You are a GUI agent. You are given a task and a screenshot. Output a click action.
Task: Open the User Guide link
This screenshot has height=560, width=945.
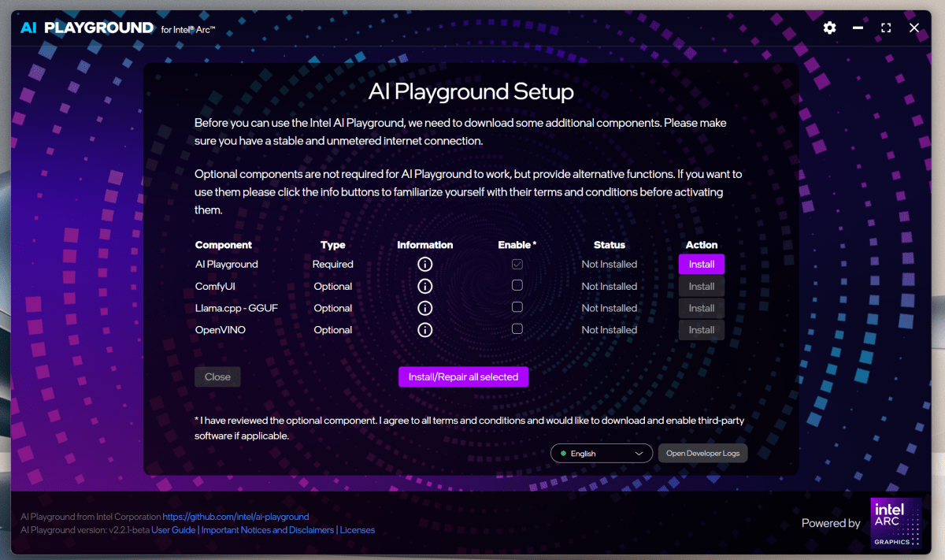174,530
